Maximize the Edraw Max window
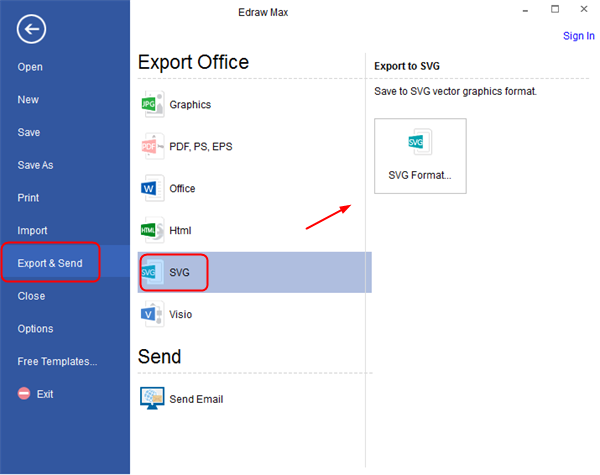This screenshot has width=600, height=475. (x=555, y=9)
